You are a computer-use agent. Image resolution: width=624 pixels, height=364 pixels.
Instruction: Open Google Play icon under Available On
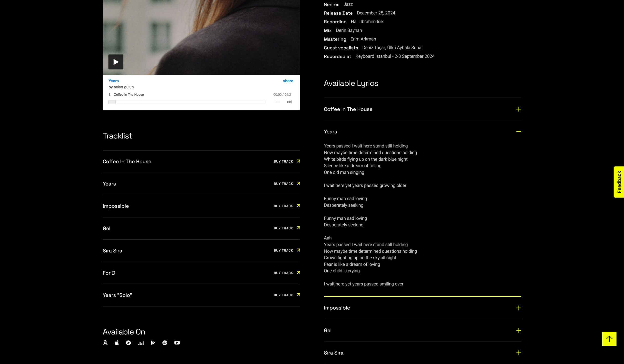[153, 343]
